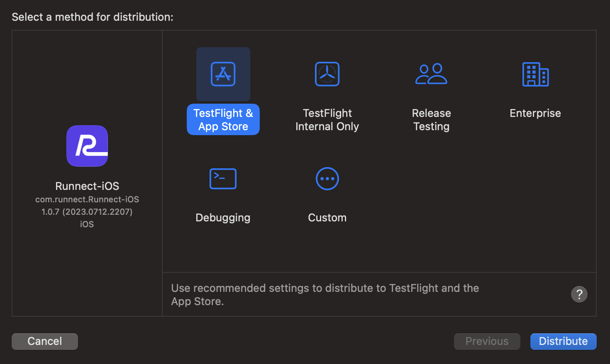Click the "Custom" label

point(327,218)
